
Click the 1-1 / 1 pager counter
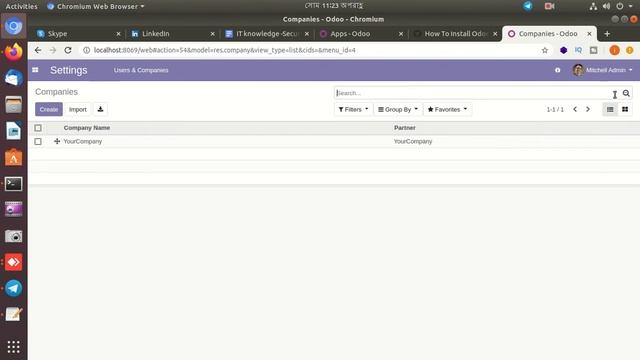tap(555, 109)
